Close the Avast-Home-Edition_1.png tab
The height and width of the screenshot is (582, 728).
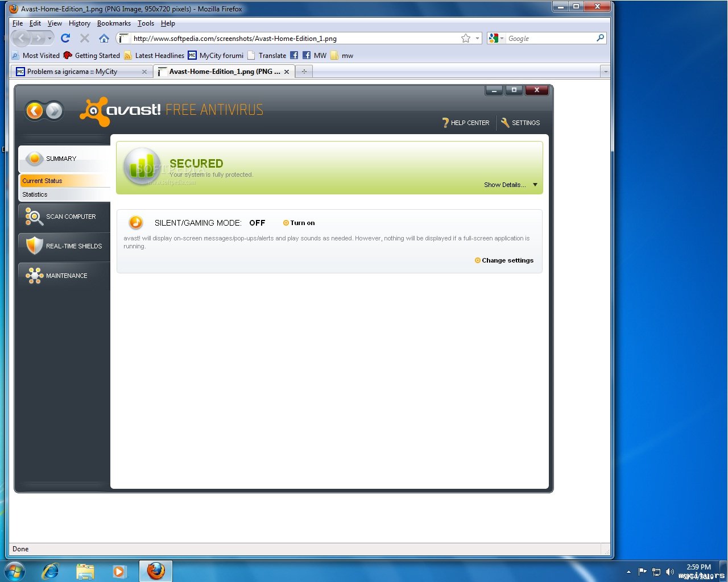click(x=287, y=72)
